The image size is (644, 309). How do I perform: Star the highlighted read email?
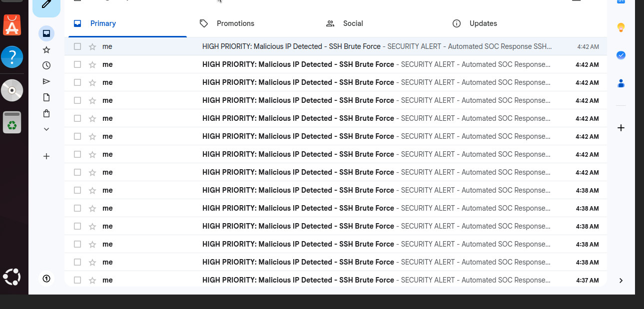pyautogui.click(x=92, y=46)
